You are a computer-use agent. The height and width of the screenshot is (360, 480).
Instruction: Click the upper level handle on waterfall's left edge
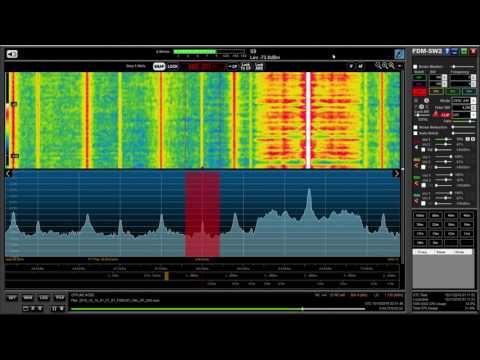(x=14, y=104)
